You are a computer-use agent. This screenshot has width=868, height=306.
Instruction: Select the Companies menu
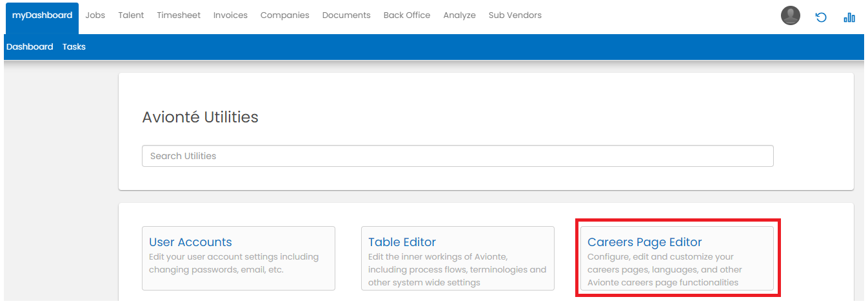click(285, 15)
